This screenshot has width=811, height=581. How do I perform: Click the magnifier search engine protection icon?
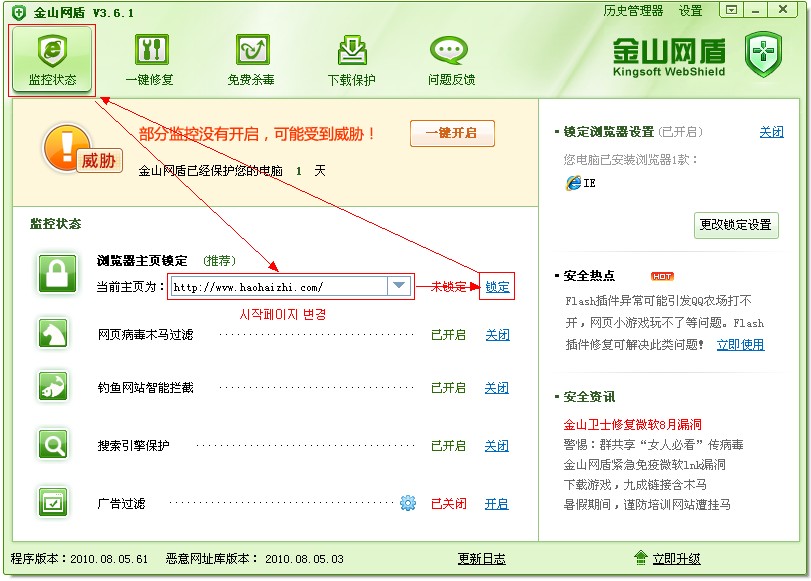53,444
